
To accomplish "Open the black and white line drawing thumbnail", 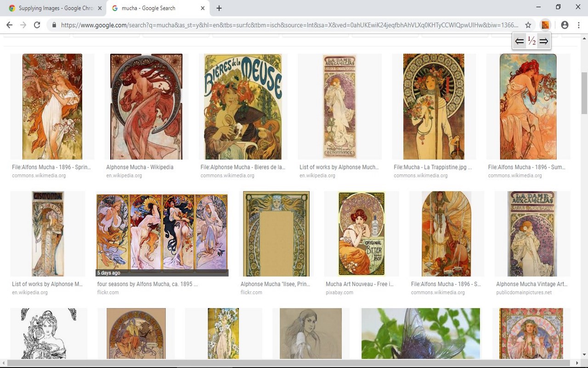I will [49, 333].
